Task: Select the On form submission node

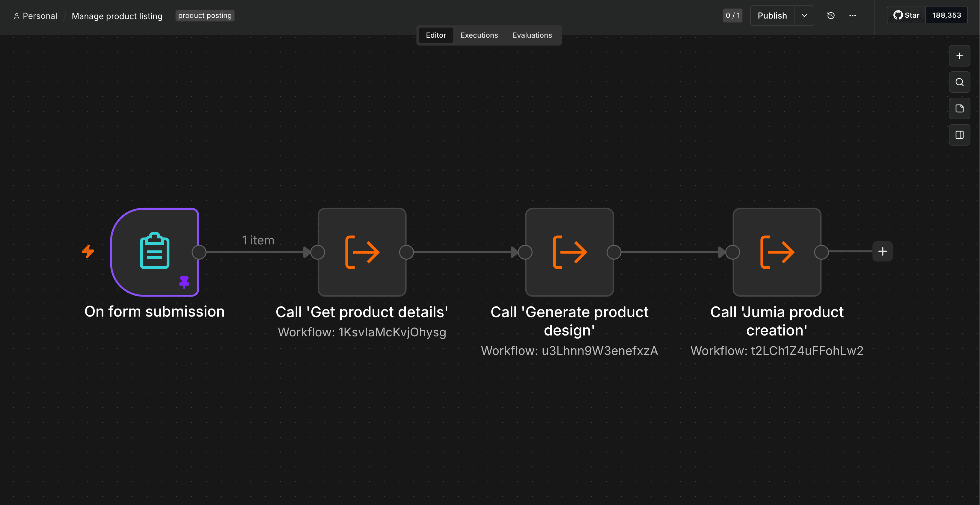Action: [x=154, y=252]
